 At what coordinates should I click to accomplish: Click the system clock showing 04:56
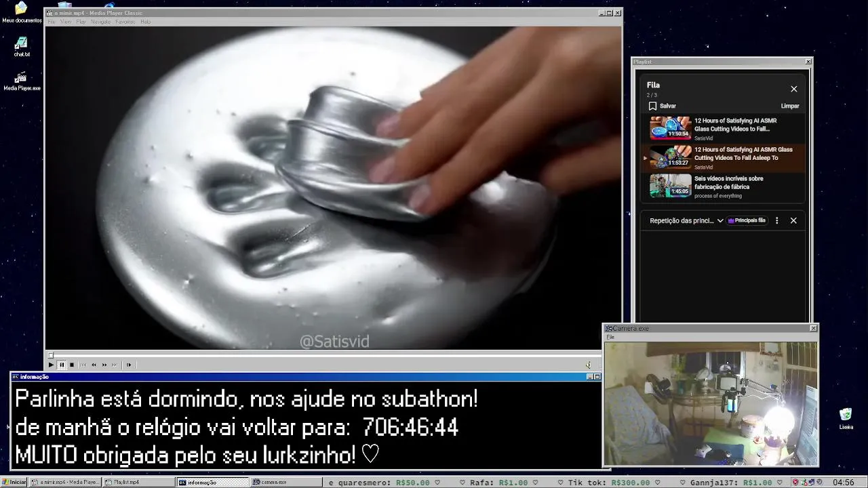point(843,482)
